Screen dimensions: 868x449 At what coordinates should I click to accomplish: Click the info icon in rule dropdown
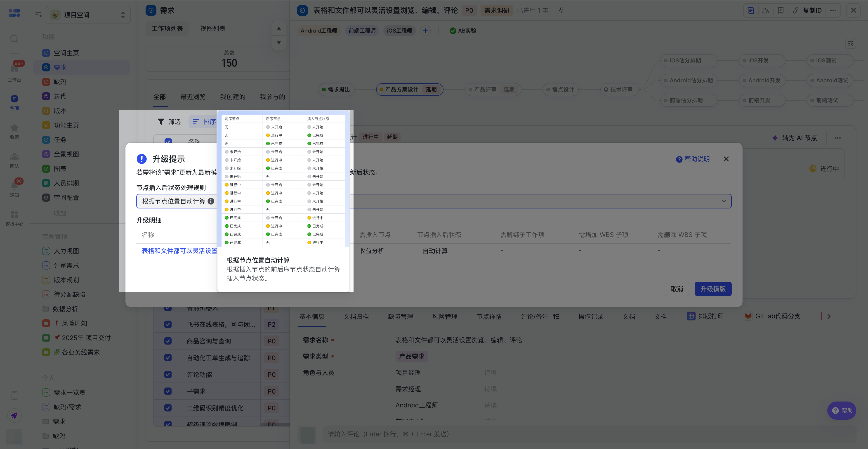click(211, 201)
